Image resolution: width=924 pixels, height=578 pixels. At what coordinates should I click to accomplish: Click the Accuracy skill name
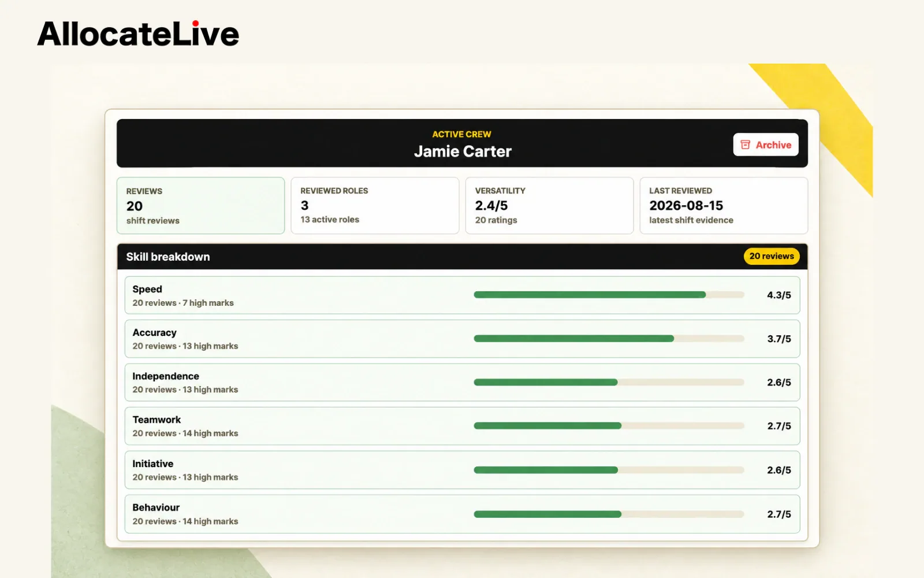point(154,332)
